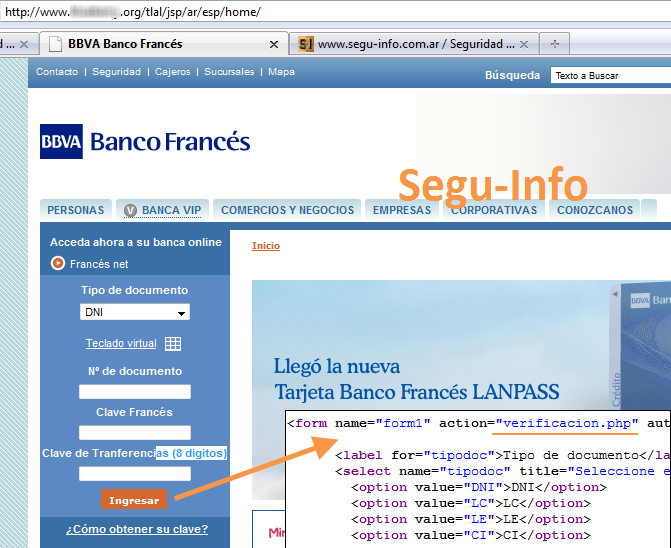Click the Sucursales link
671x548 pixels.
tap(229, 72)
